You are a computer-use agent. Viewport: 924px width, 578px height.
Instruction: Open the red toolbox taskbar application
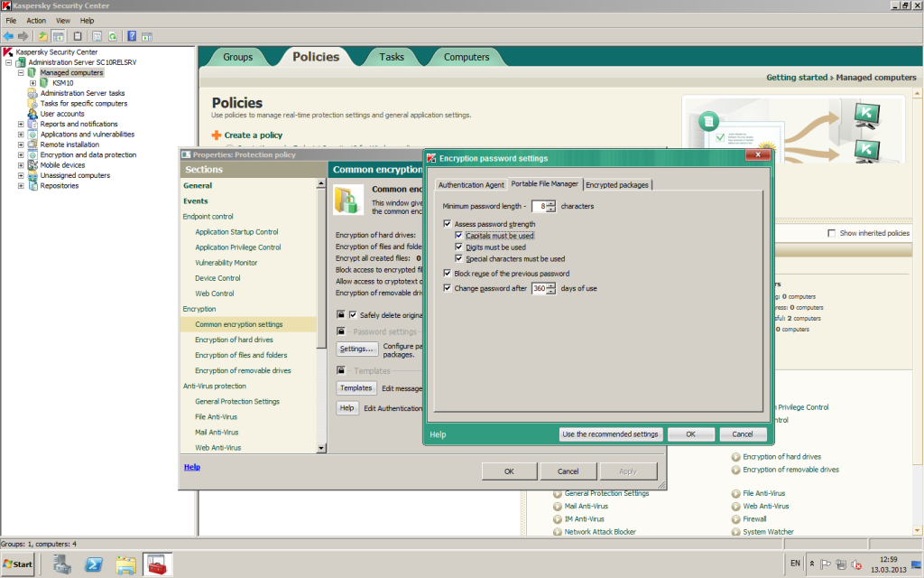[157, 564]
